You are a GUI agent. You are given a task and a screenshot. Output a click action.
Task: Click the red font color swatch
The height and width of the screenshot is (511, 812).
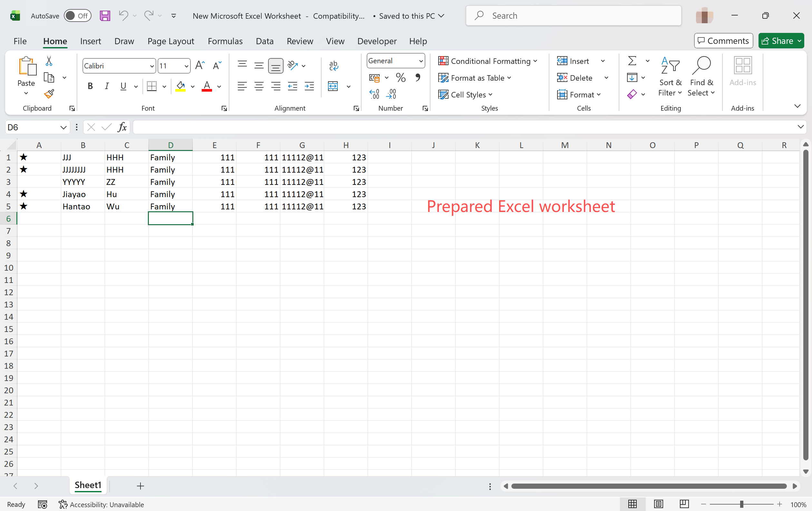[207, 86]
